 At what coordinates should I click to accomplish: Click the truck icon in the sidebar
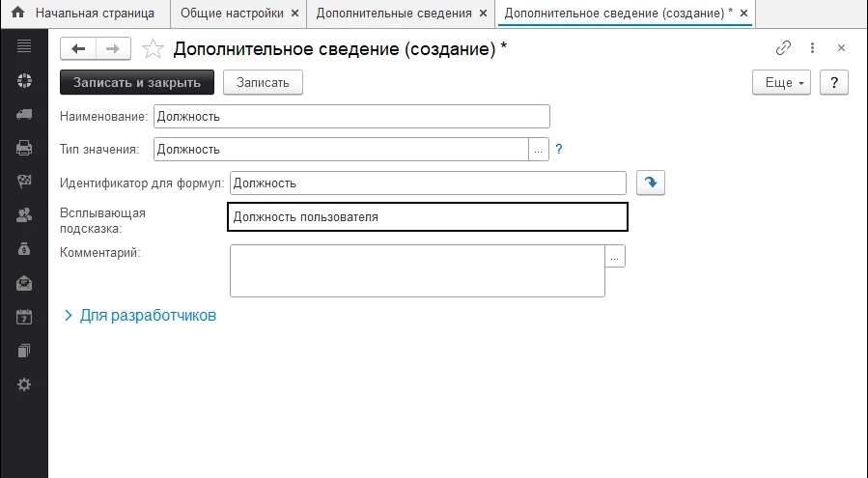click(24, 114)
